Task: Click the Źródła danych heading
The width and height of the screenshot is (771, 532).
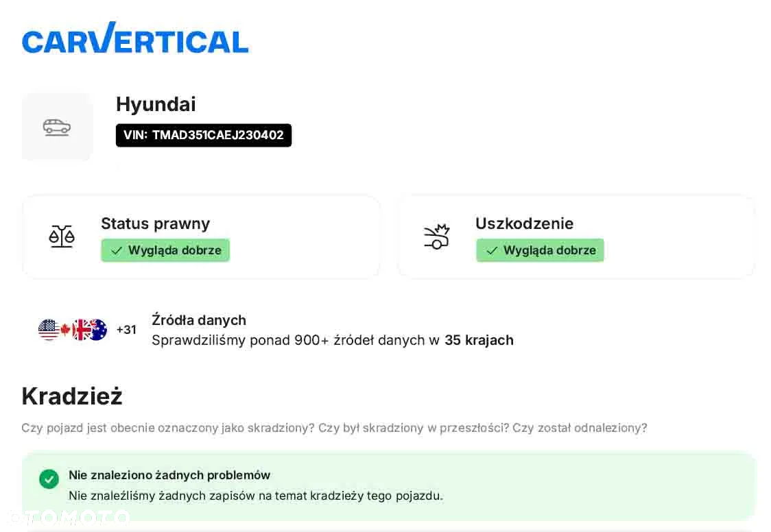Action: pyautogui.click(x=199, y=320)
